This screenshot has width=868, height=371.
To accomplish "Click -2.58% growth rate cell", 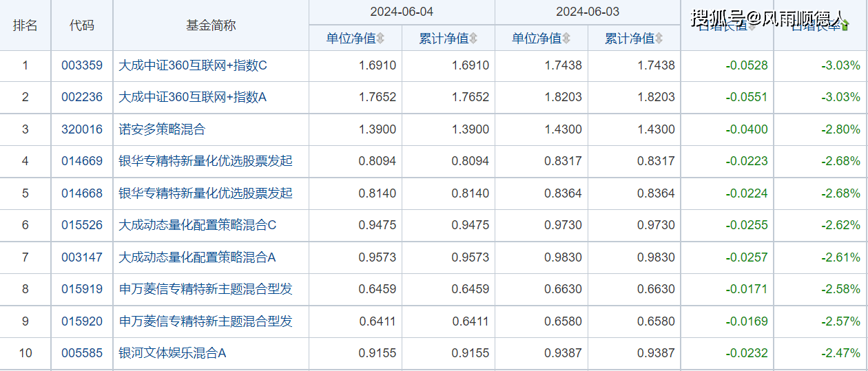I will point(840,289).
